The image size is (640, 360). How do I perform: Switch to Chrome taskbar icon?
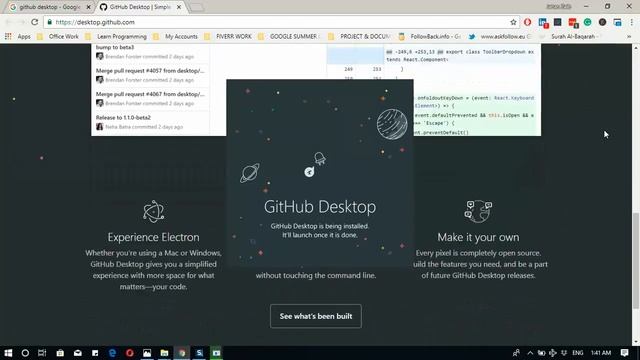click(182, 353)
